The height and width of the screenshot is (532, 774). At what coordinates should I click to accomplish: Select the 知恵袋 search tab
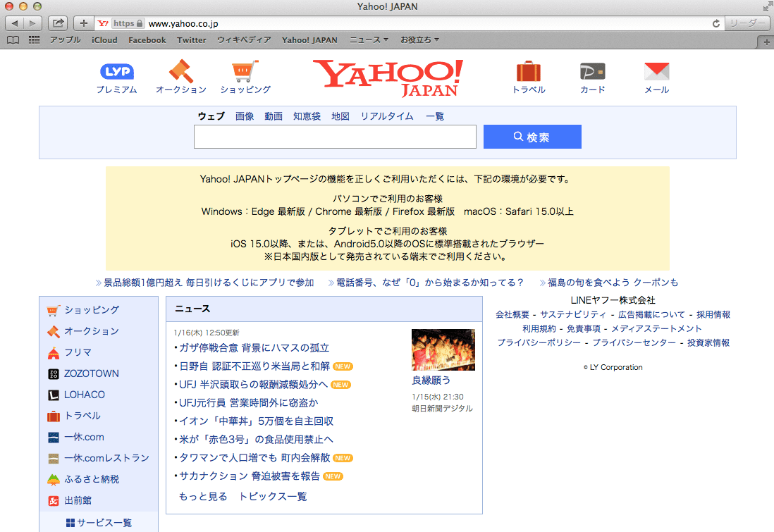(x=307, y=116)
